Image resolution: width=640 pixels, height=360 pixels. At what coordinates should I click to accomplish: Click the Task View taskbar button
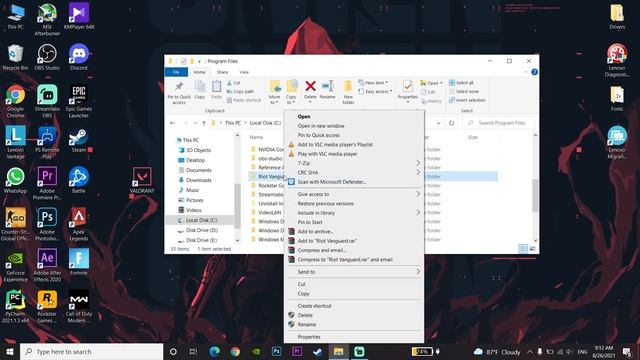tap(193, 351)
